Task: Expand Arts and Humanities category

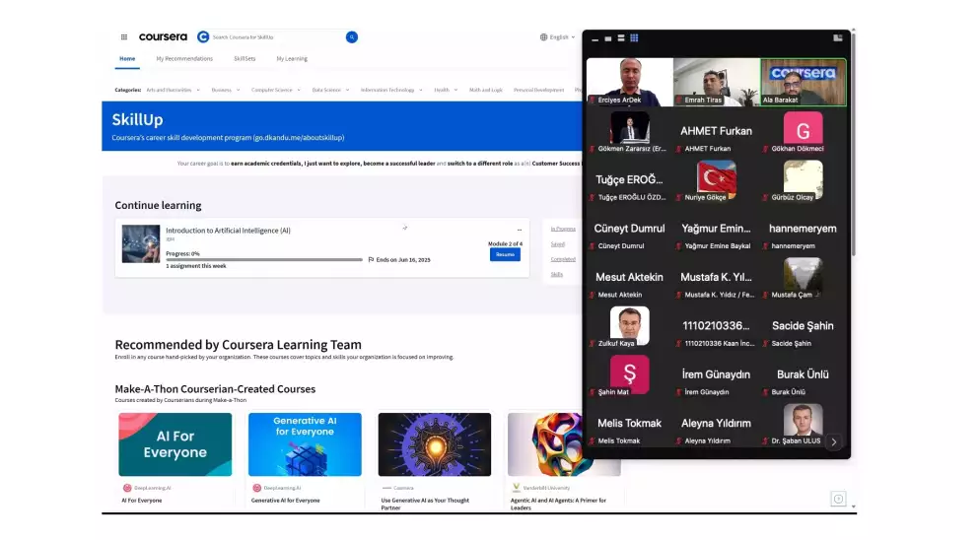Action: [174, 90]
